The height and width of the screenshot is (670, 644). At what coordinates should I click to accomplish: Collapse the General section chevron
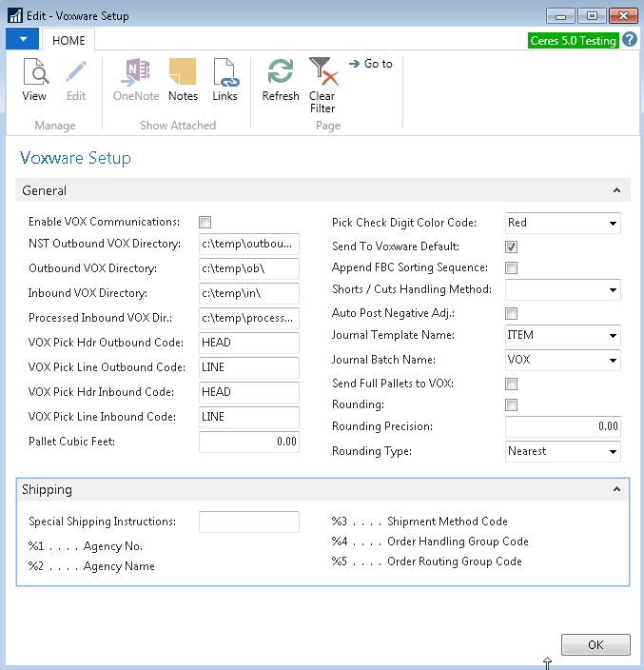(x=616, y=191)
